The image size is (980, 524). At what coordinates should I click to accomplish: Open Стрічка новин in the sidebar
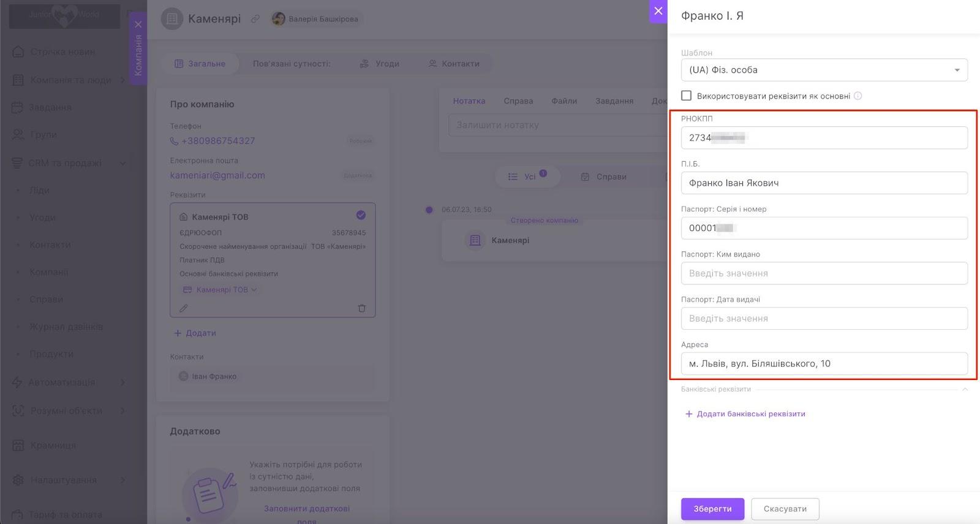(x=62, y=51)
